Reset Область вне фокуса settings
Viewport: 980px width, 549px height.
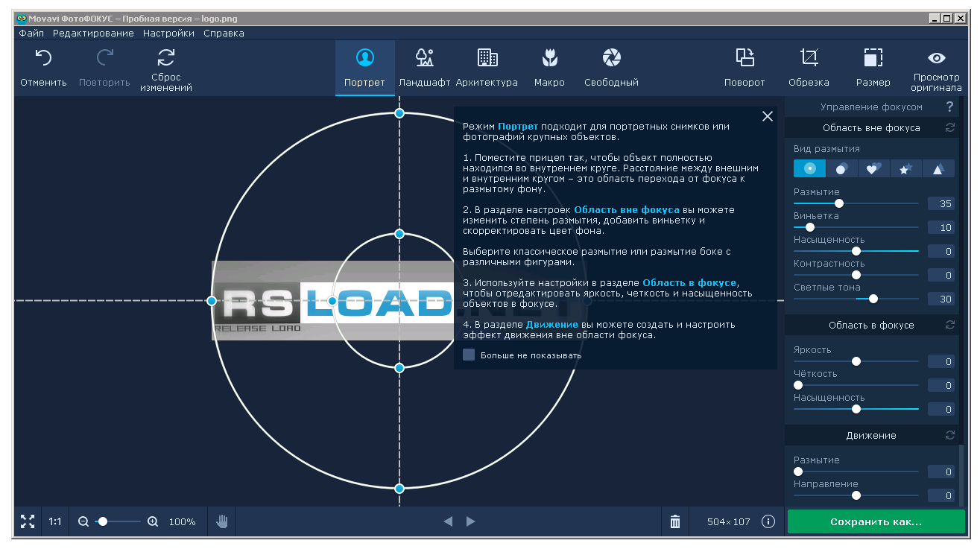[x=950, y=127]
